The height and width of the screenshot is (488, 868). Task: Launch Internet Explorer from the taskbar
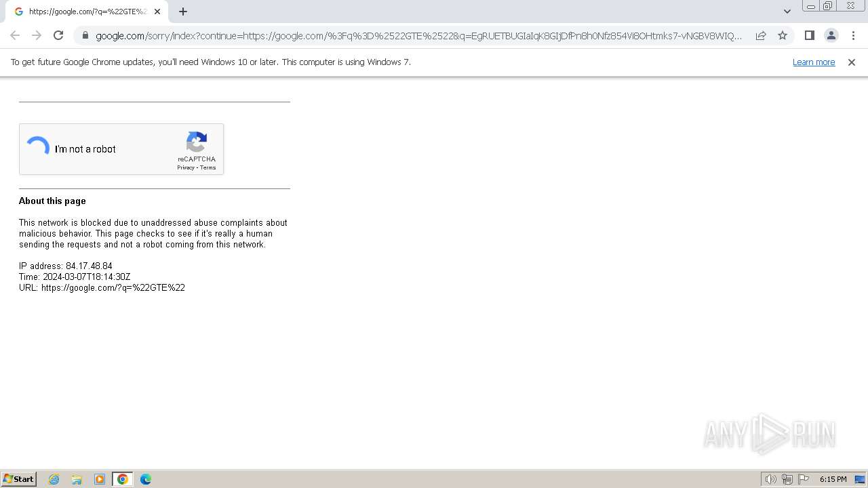(54, 479)
